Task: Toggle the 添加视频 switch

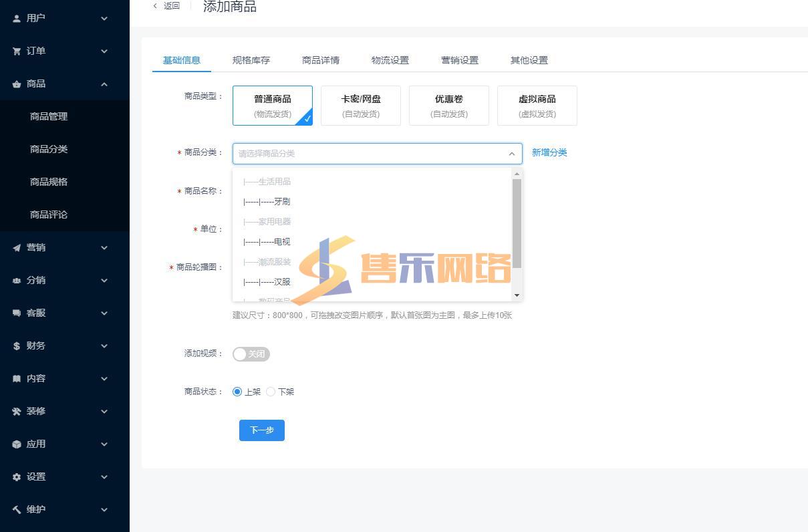Action: tap(251, 354)
